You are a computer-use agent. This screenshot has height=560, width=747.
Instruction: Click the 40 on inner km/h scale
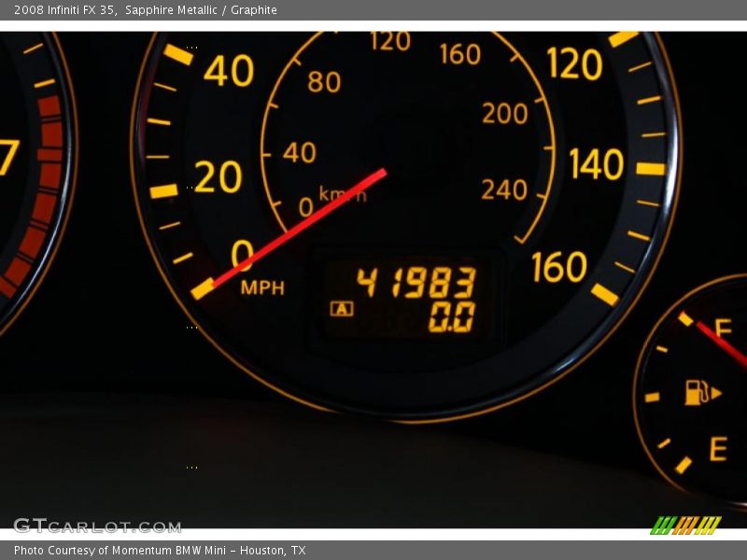(x=299, y=152)
